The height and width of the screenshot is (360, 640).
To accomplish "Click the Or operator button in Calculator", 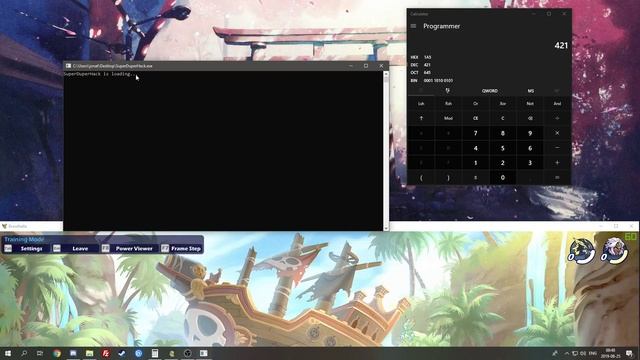I will tap(476, 104).
